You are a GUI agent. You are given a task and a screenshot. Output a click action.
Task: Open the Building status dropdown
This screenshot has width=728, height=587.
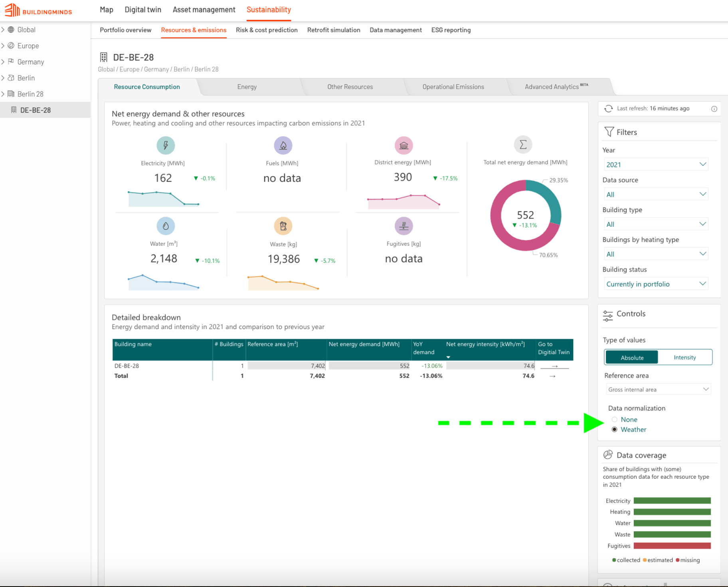click(656, 284)
